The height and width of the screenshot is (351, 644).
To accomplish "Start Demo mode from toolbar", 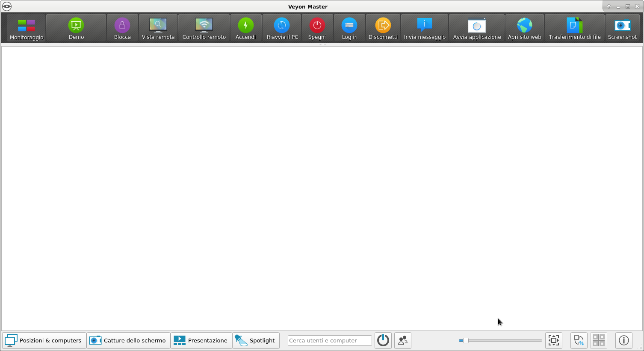I will (76, 28).
